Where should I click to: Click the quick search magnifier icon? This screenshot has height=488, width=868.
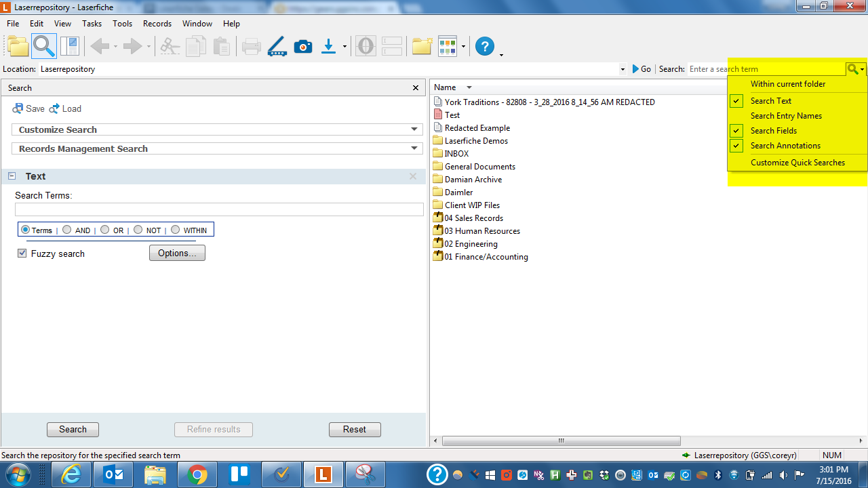[852, 69]
